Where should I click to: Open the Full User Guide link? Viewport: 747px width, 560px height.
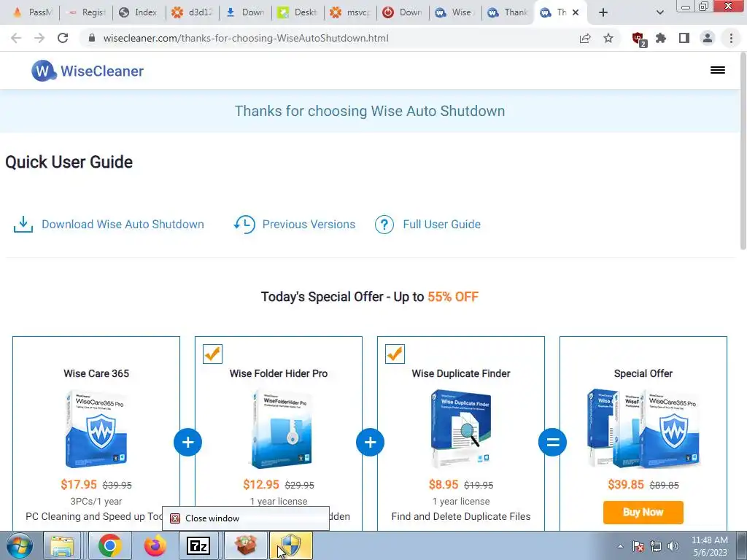click(x=441, y=225)
